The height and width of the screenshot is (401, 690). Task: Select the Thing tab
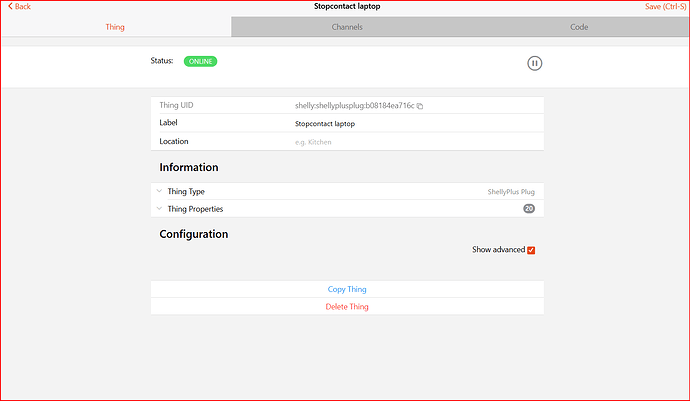pyautogui.click(x=115, y=27)
